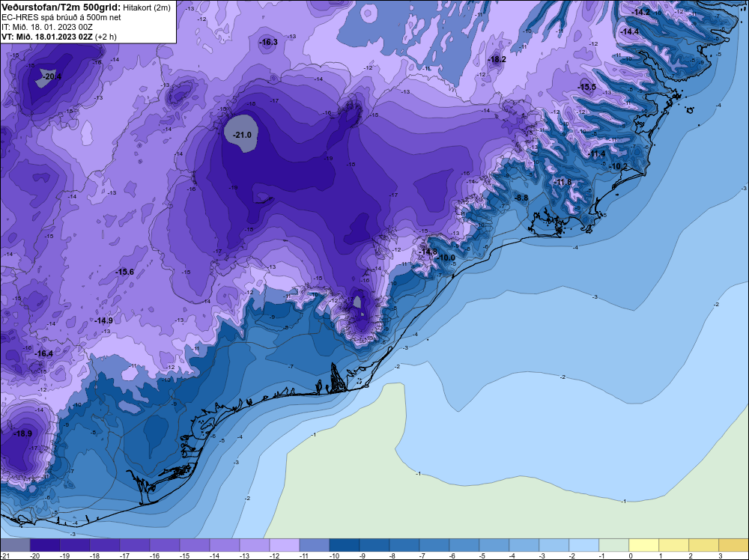Pick yellow legend swatch between 0 and 1
This screenshot has height=560, width=749.
644,545
